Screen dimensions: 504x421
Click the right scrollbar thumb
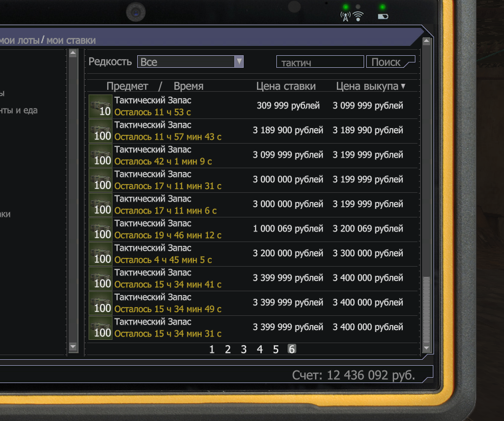(426, 310)
